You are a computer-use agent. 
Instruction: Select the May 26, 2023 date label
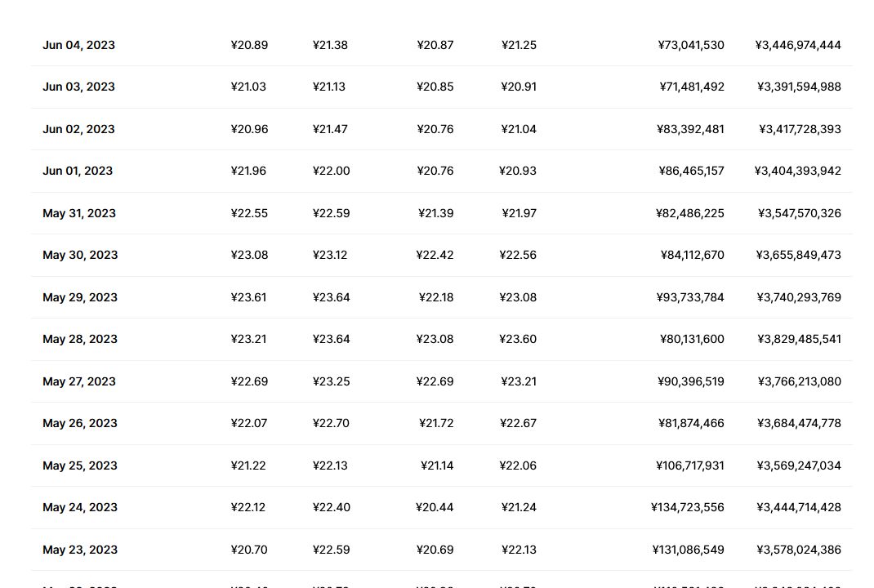(x=80, y=423)
